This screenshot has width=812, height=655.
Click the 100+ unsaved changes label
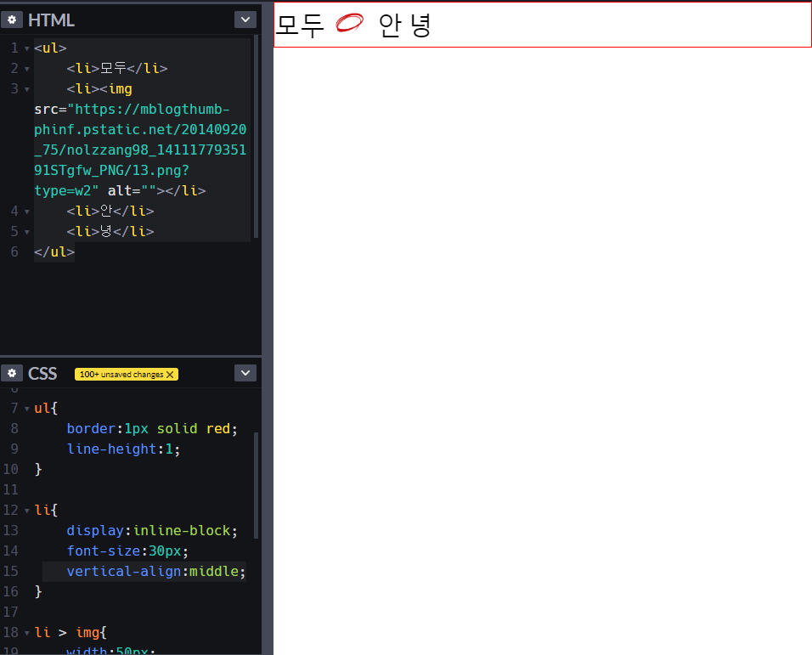click(x=121, y=375)
